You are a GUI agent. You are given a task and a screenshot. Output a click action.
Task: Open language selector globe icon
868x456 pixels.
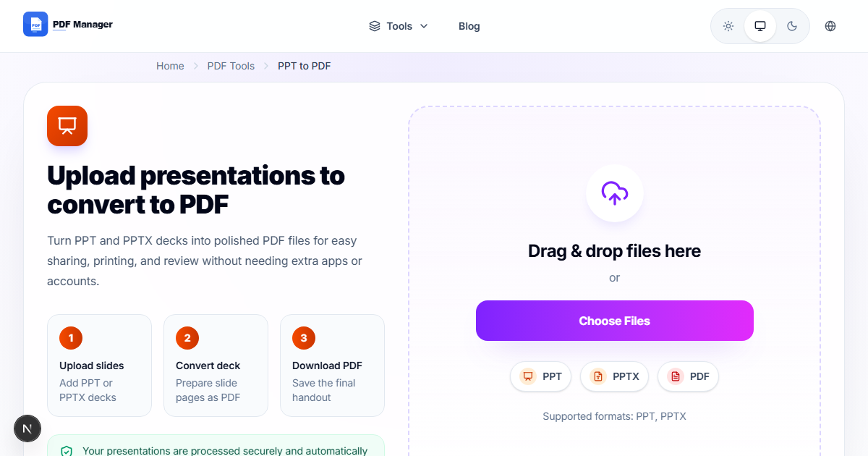(x=830, y=26)
